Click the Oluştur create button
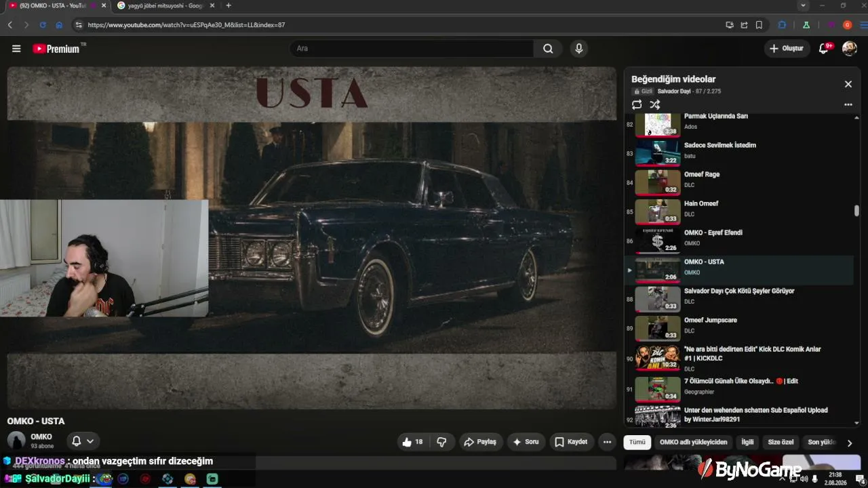 [x=787, y=49]
